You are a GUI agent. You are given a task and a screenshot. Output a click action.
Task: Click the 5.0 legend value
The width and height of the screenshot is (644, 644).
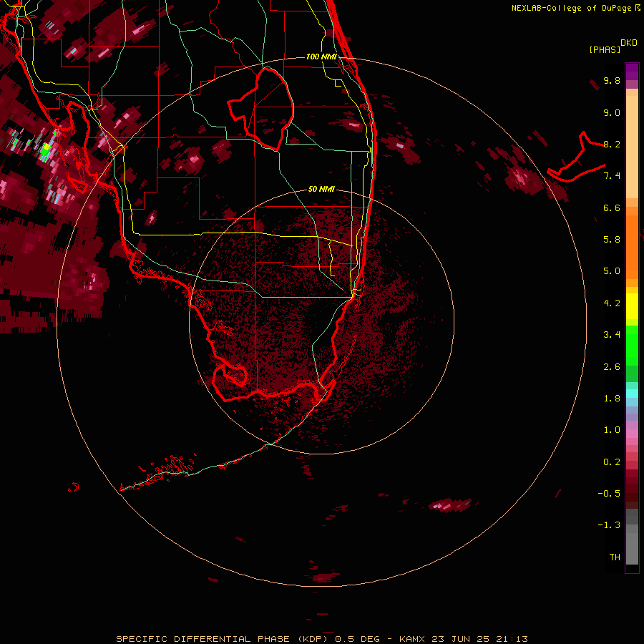click(x=612, y=271)
